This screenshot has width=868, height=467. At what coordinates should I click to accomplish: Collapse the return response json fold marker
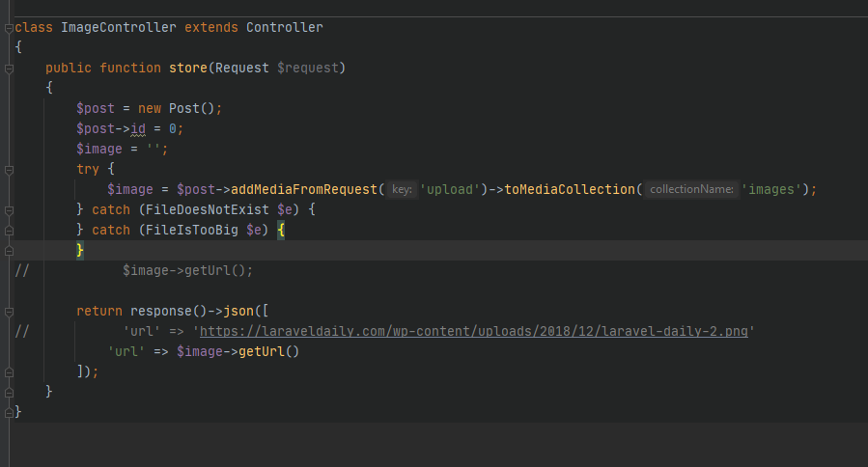(9, 312)
